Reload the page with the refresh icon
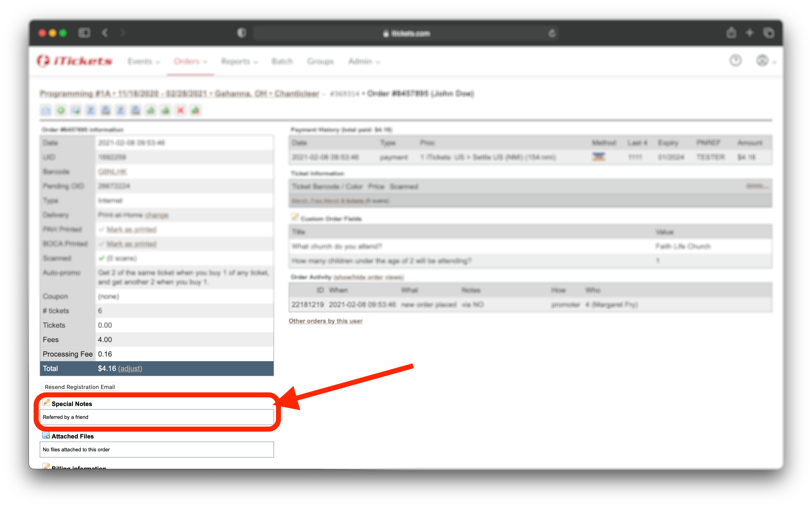The width and height of the screenshot is (812, 507). pyautogui.click(x=552, y=33)
